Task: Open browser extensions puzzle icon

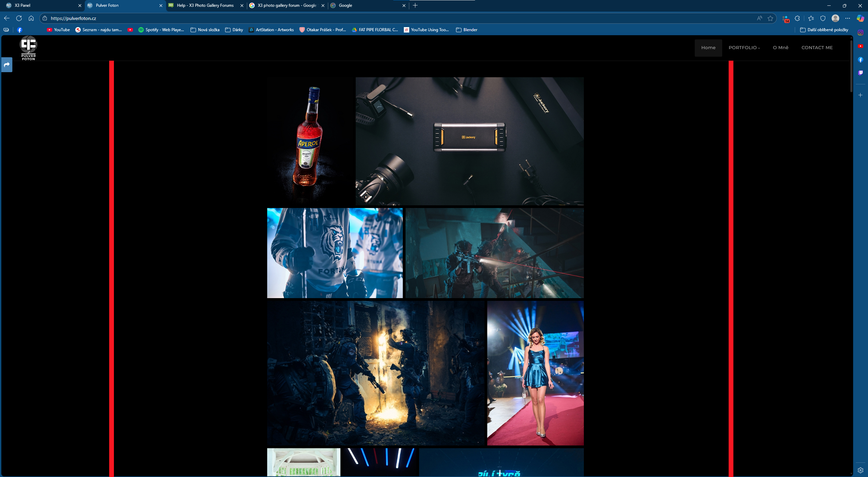Action: (797, 18)
